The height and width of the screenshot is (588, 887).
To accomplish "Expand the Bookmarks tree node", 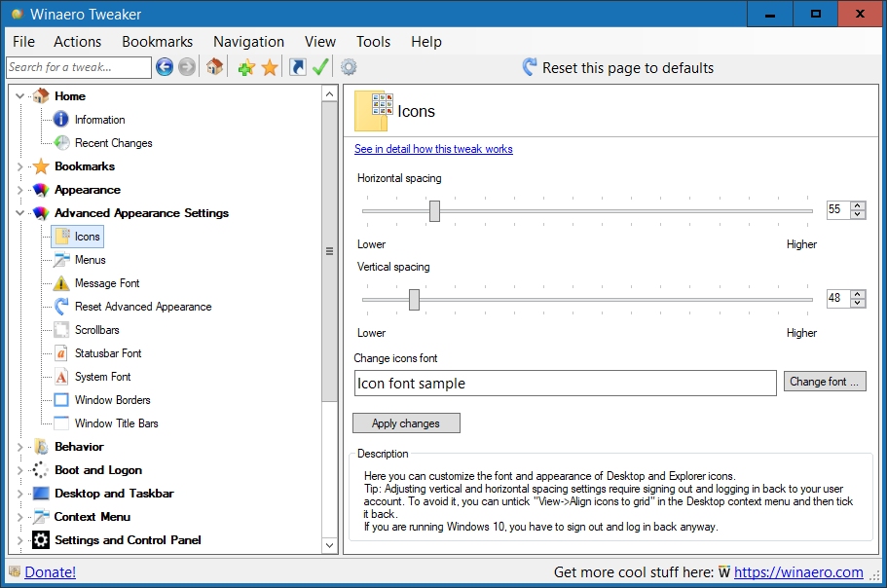I will click(19, 166).
